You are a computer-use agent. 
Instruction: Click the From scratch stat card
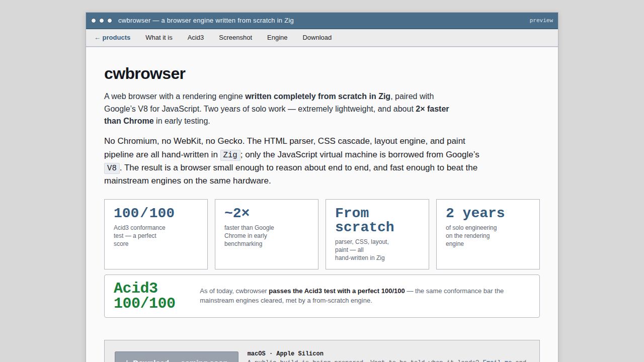click(377, 234)
